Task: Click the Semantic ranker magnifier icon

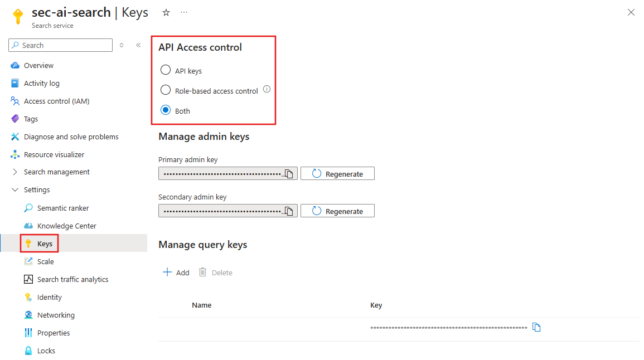Action: click(x=28, y=208)
